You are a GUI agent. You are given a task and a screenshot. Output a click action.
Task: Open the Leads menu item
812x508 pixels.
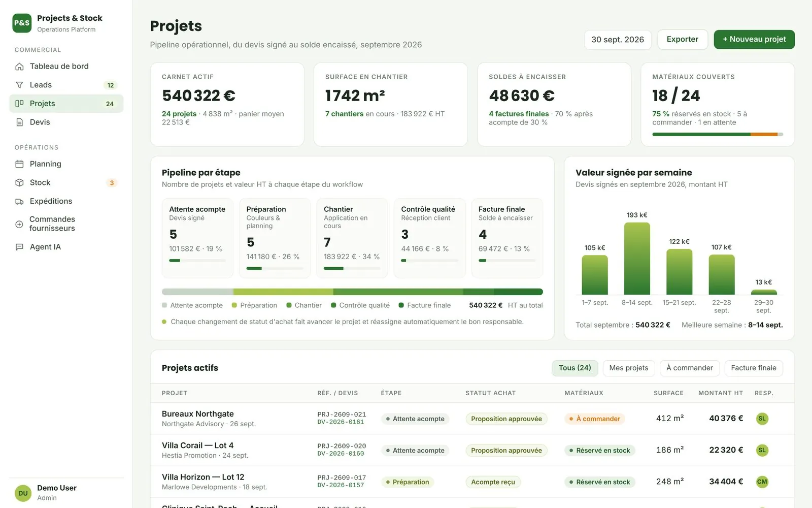(66, 85)
